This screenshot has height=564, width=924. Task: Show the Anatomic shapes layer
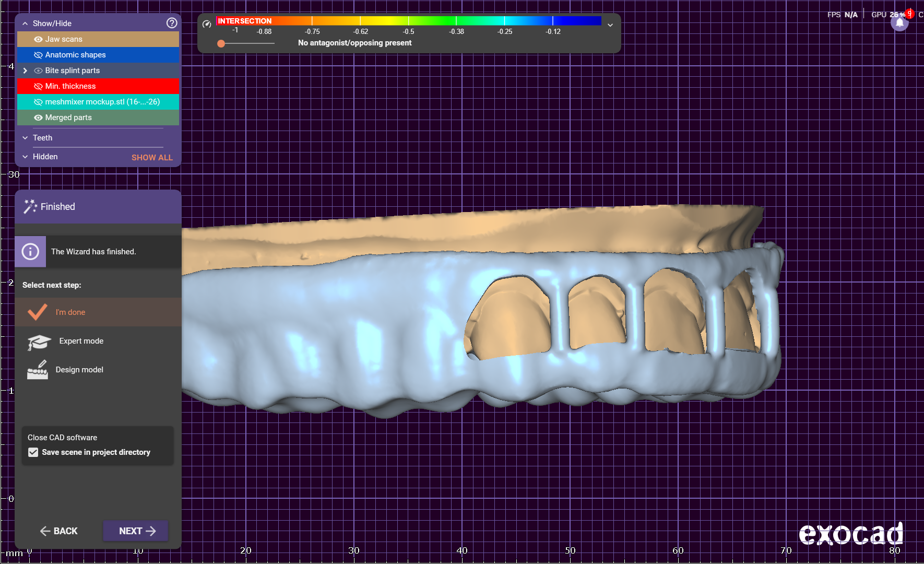(x=38, y=55)
